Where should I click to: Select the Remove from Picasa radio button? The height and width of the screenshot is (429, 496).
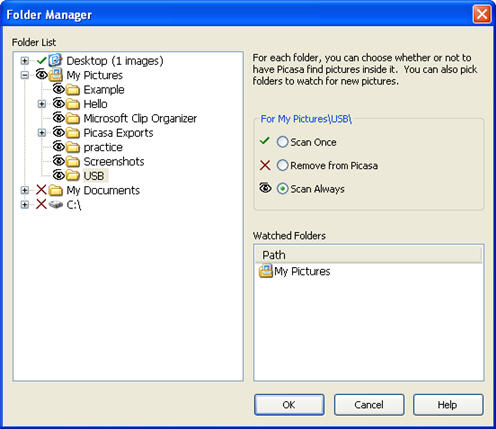tap(282, 165)
